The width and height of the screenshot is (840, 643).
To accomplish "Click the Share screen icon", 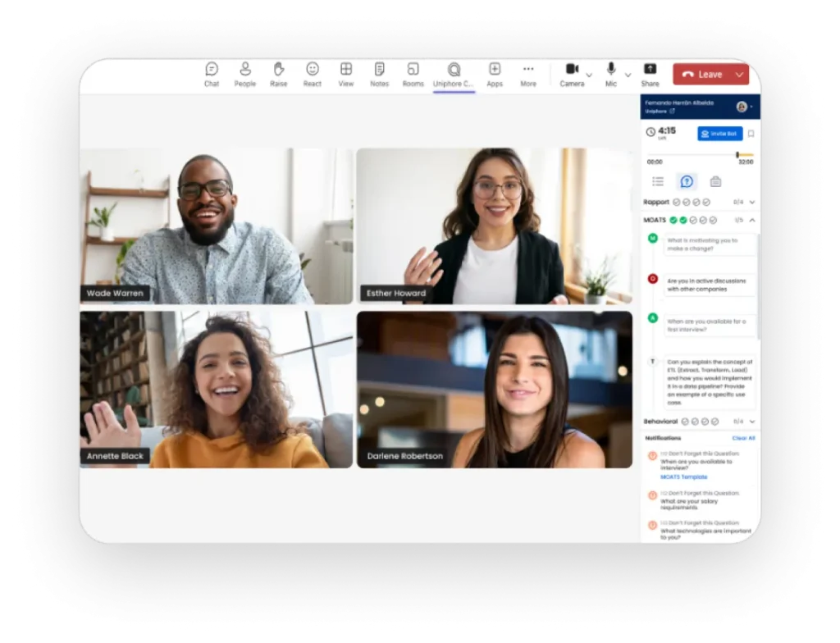I will click(650, 74).
